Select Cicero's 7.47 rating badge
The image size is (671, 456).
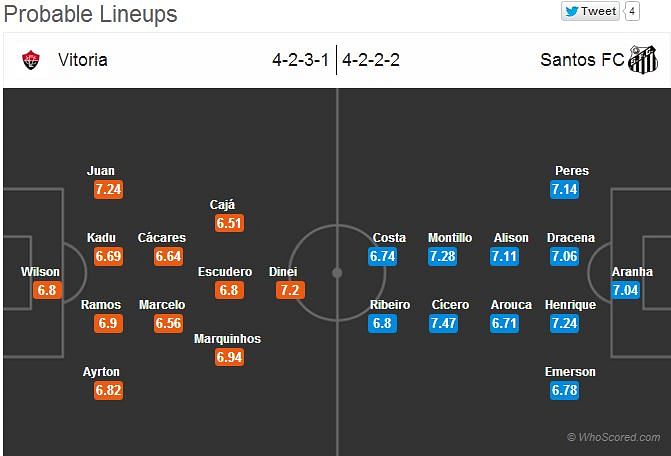click(x=443, y=323)
